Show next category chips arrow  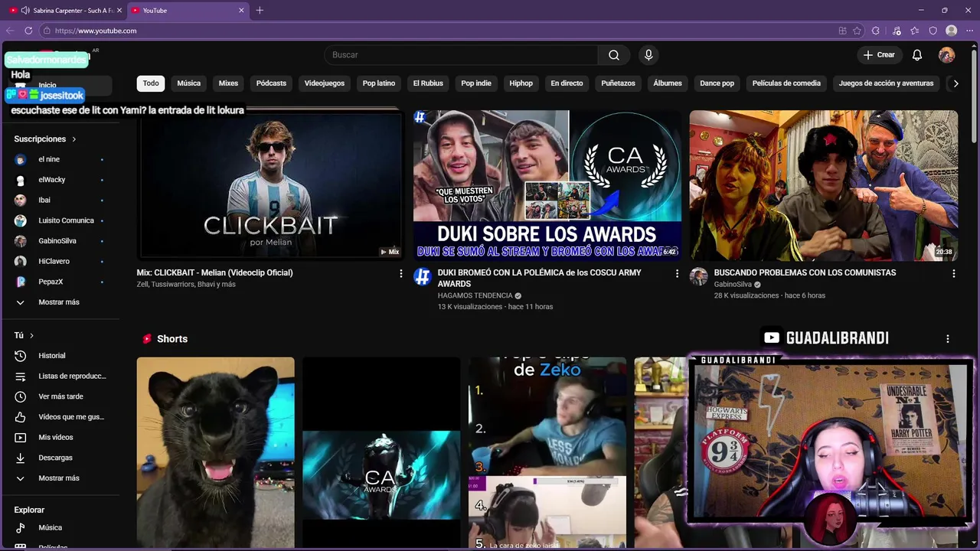point(955,83)
